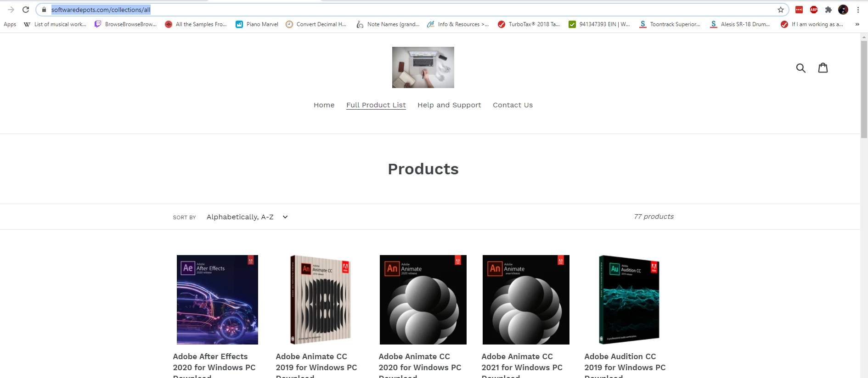The width and height of the screenshot is (868, 378).
Task: Open the Toontrack Superior bookmark
Action: coord(670,24)
